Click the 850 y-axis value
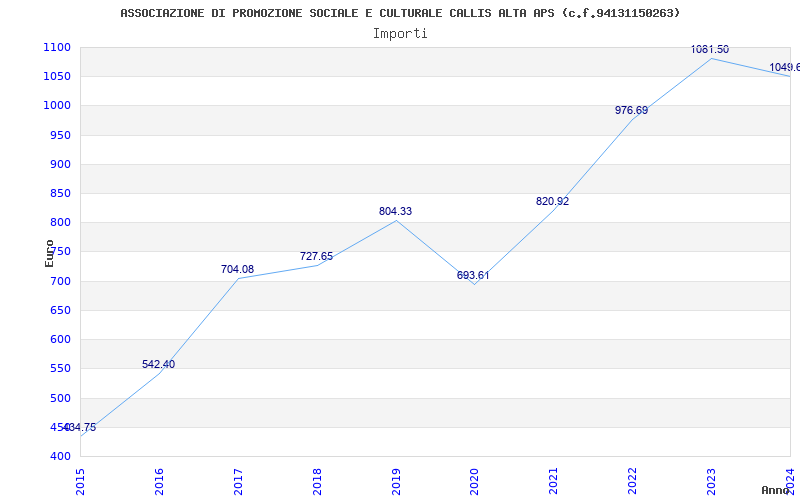 [x=60, y=193]
